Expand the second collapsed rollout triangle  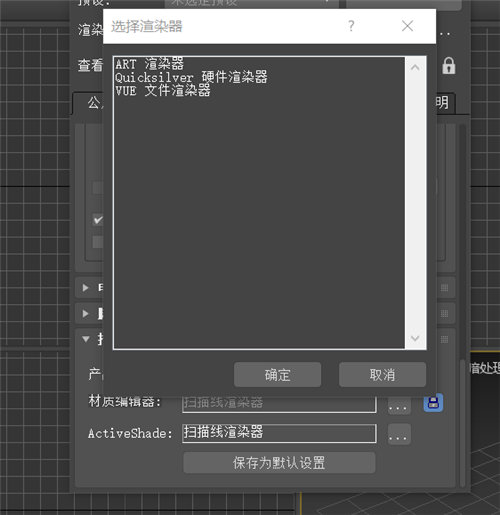[86, 313]
